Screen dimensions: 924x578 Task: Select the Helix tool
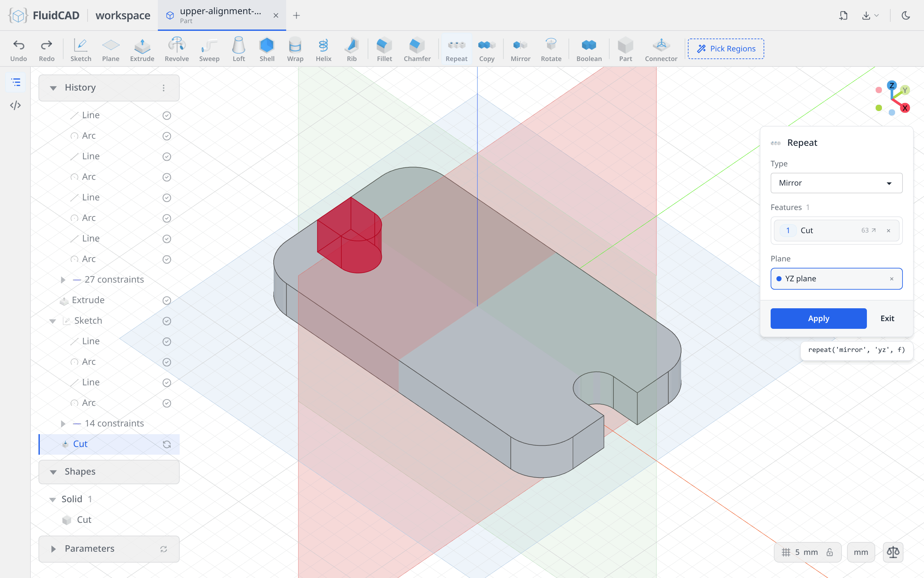[x=323, y=49]
